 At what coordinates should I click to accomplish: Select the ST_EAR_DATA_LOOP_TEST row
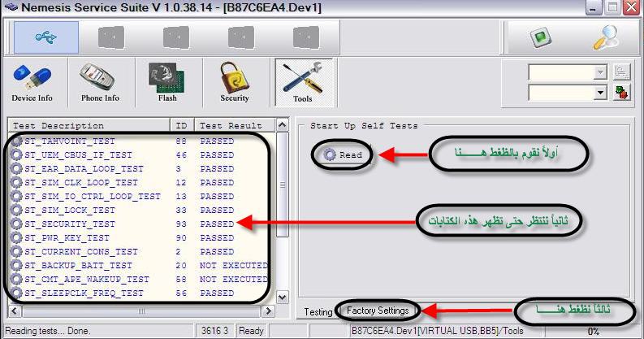click(x=142, y=168)
